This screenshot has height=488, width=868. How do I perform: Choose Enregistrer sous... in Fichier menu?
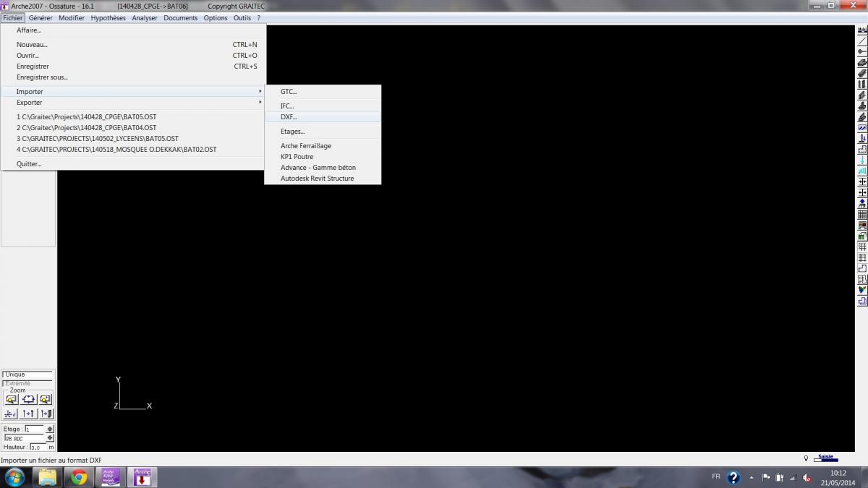pyautogui.click(x=134, y=77)
